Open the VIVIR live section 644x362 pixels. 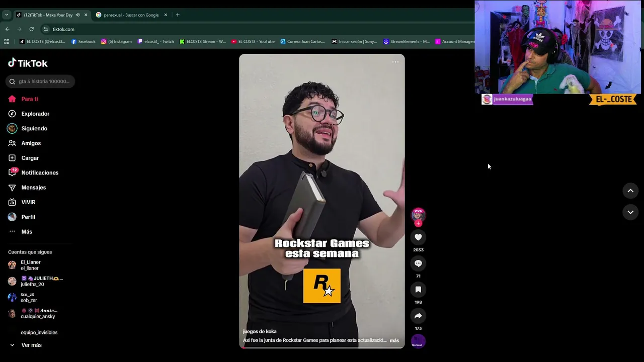tap(22, 202)
